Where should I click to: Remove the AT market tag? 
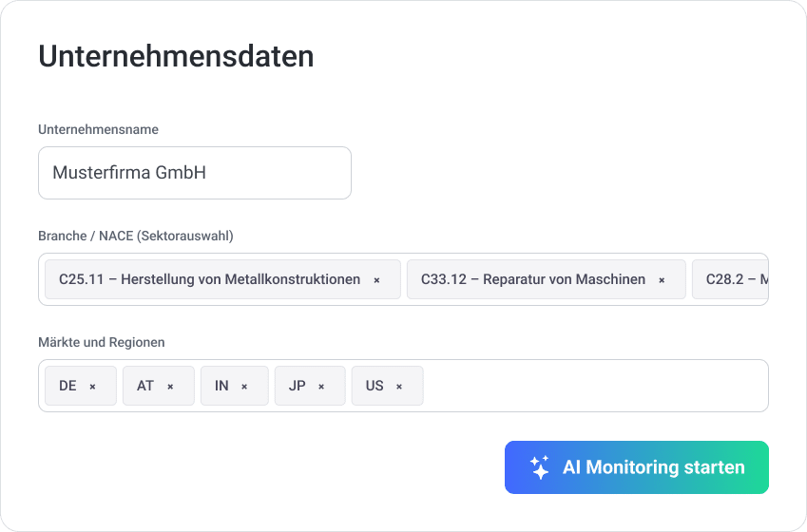click(170, 387)
